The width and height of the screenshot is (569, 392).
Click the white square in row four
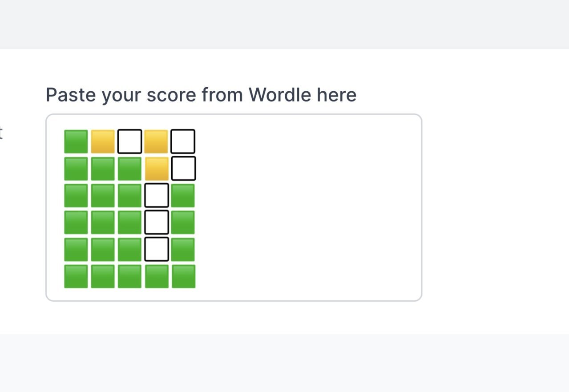(157, 222)
